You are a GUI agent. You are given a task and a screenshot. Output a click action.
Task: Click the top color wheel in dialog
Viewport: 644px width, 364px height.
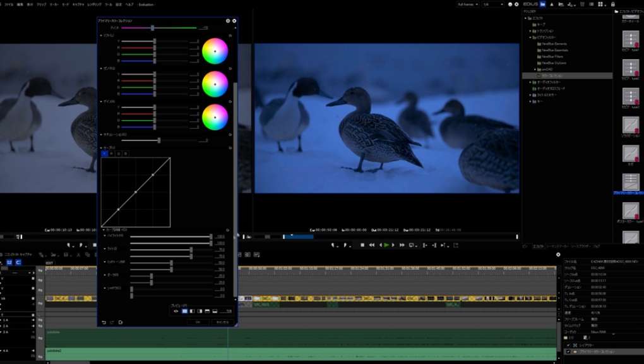coord(215,51)
